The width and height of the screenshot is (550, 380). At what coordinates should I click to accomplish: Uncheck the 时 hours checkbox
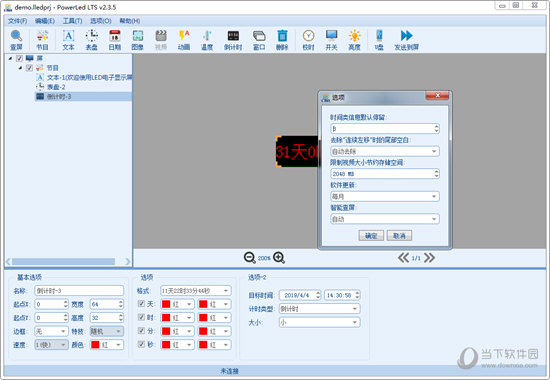tap(141, 317)
